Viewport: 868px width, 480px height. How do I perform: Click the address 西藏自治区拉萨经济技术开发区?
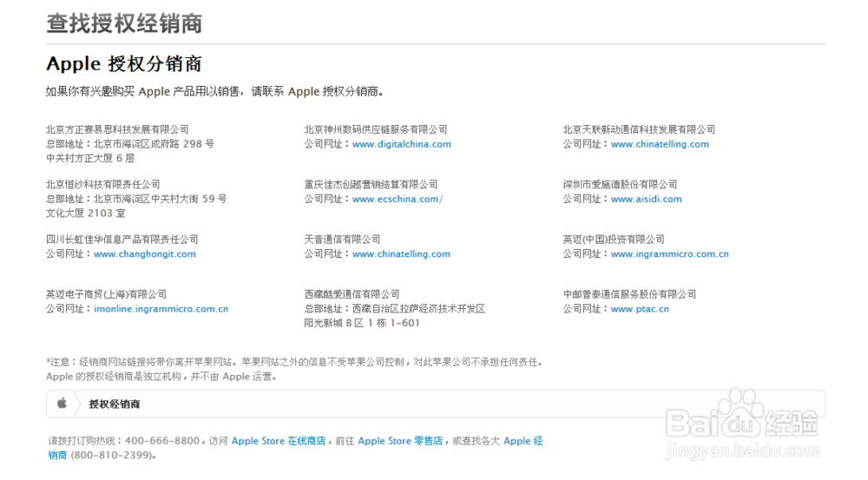click(418, 308)
